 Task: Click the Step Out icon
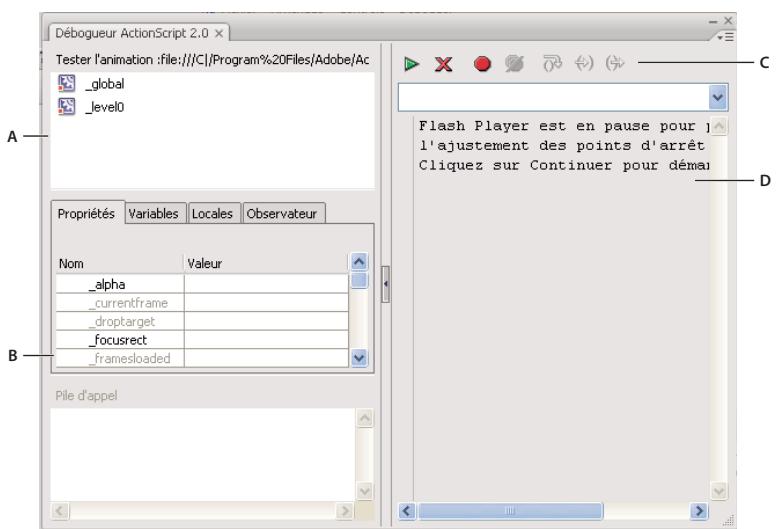tap(615, 64)
